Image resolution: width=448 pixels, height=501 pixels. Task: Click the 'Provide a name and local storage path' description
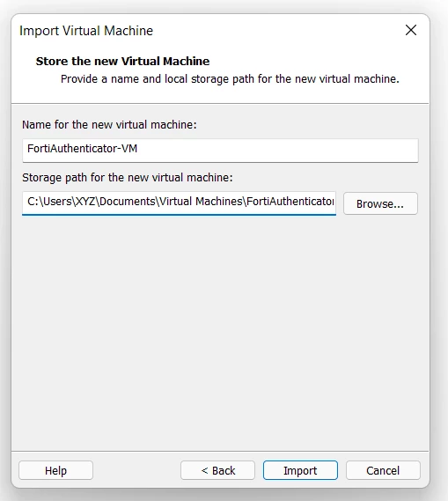point(230,79)
